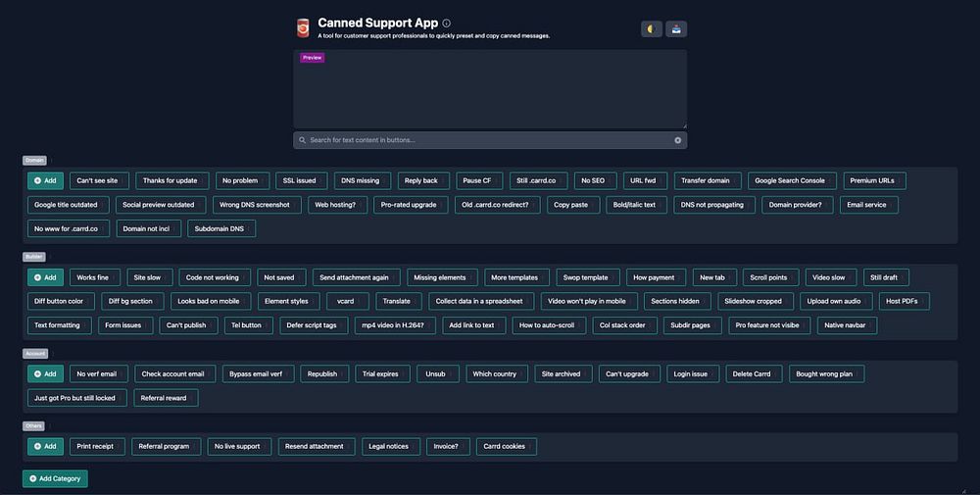Choose the Thanks for update canned reply
980x495 pixels.
pyautogui.click(x=172, y=180)
